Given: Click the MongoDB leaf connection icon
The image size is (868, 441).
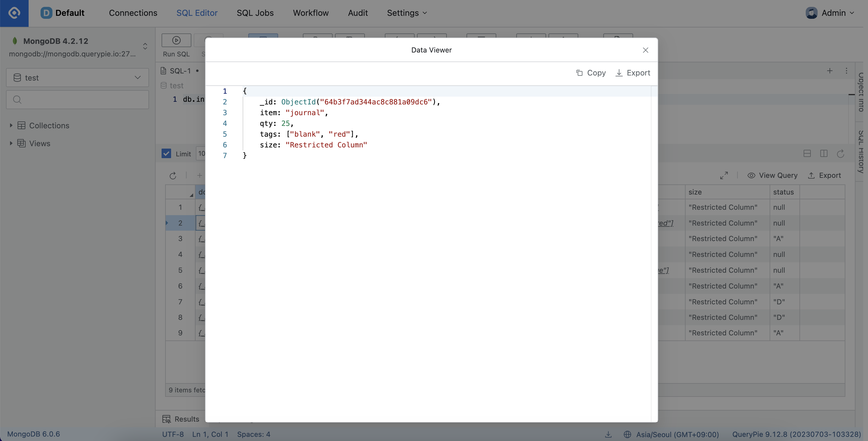Looking at the screenshot, I should tap(15, 41).
